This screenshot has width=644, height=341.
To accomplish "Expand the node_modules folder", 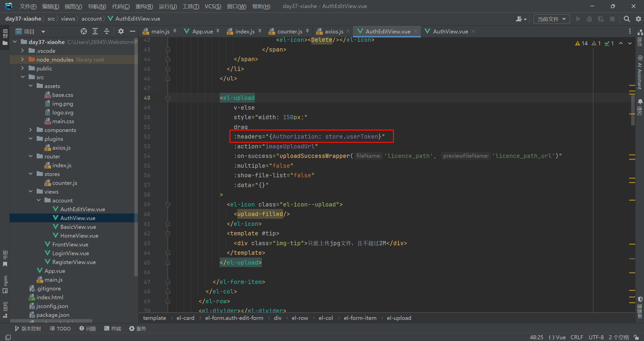I will click(23, 59).
